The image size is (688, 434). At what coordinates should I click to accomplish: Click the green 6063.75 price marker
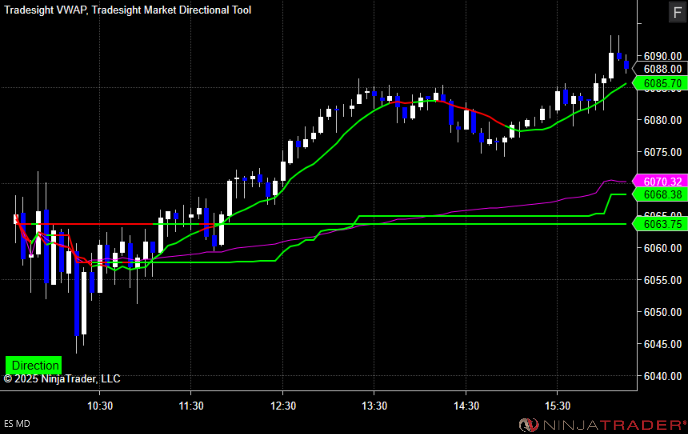pyautogui.click(x=660, y=224)
